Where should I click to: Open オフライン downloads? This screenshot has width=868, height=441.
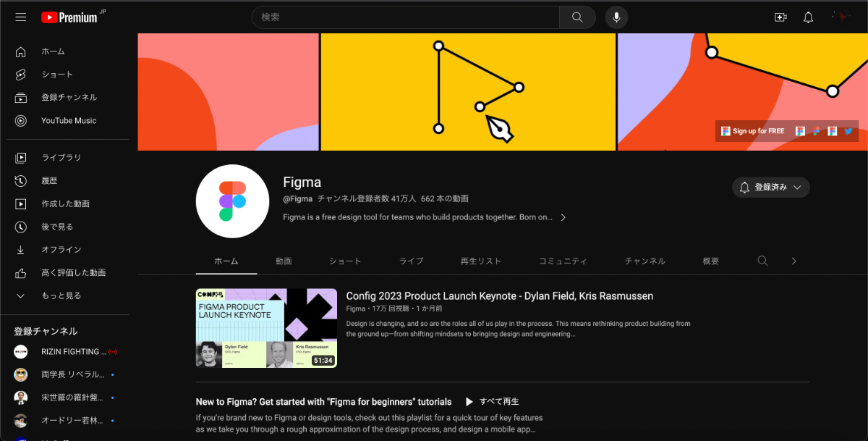tap(68, 250)
